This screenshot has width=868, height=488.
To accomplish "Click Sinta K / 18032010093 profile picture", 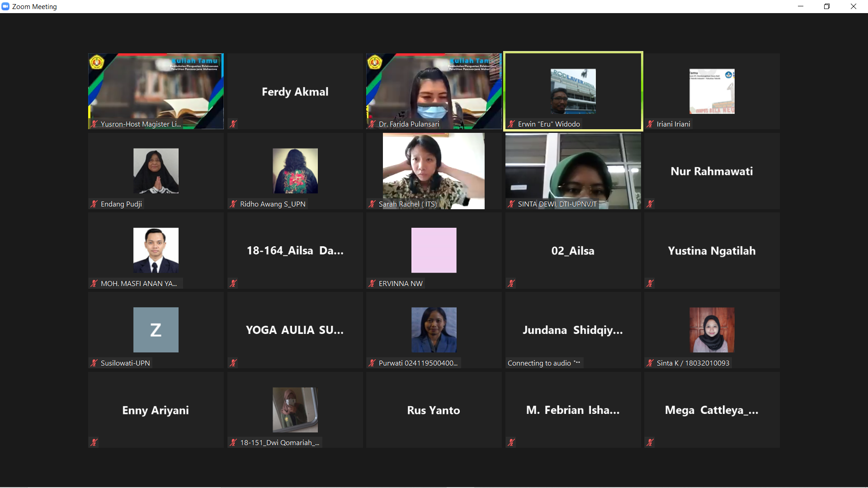I will tap(712, 330).
